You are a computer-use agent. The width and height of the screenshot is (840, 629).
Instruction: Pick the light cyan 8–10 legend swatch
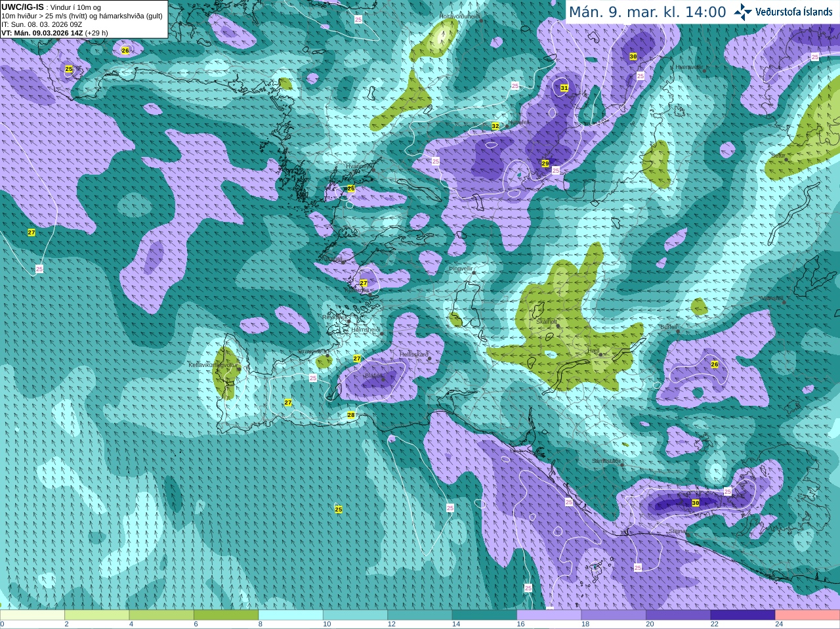click(291, 615)
